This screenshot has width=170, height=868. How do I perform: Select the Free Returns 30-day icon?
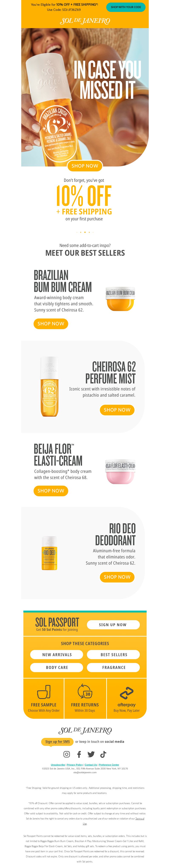tap(85, 692)
